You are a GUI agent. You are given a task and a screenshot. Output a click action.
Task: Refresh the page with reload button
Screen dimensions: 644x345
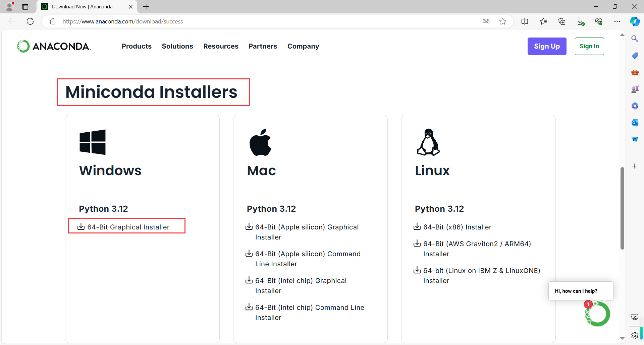30,21
